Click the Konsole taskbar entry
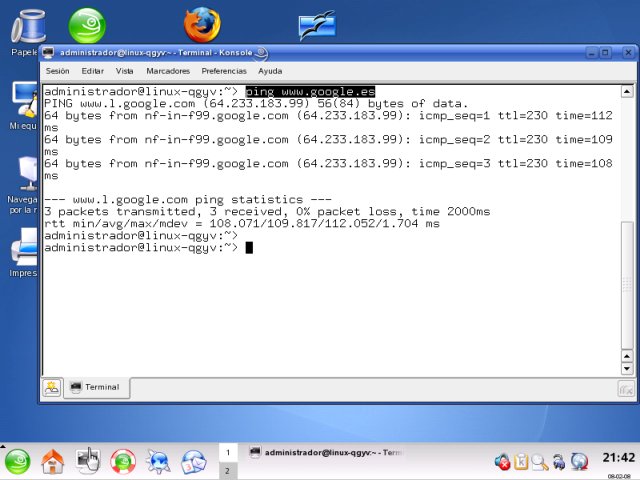The width and height of the screenshot is (640, 480). [x=327, y=453]
